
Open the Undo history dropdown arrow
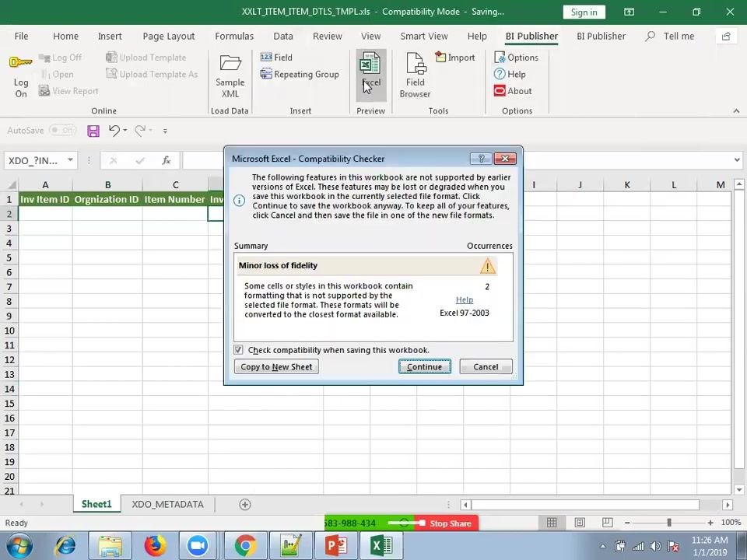(124, 130)
